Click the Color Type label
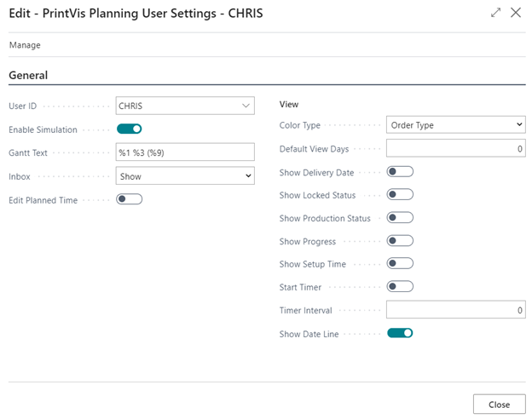The width and height of the screenshot is (532, 419). 299,125
